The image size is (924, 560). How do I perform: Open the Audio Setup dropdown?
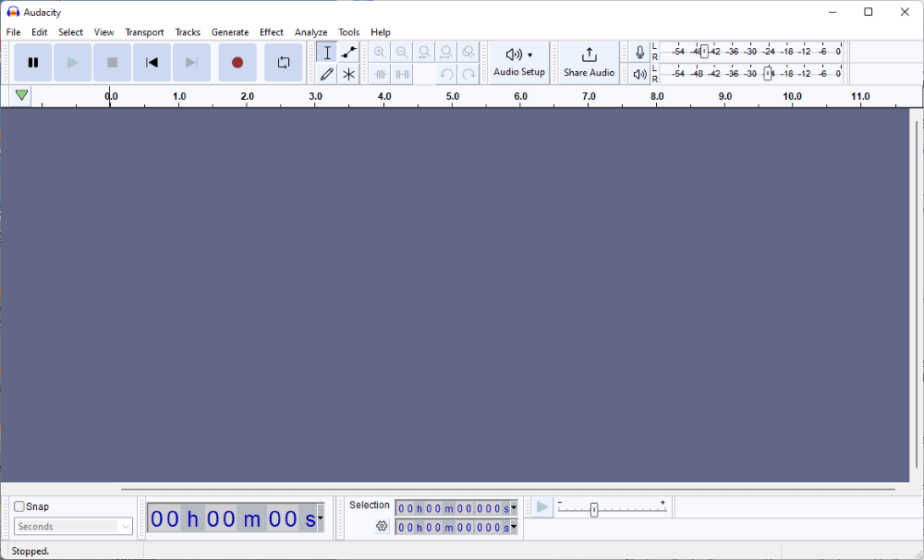point(519,62)
